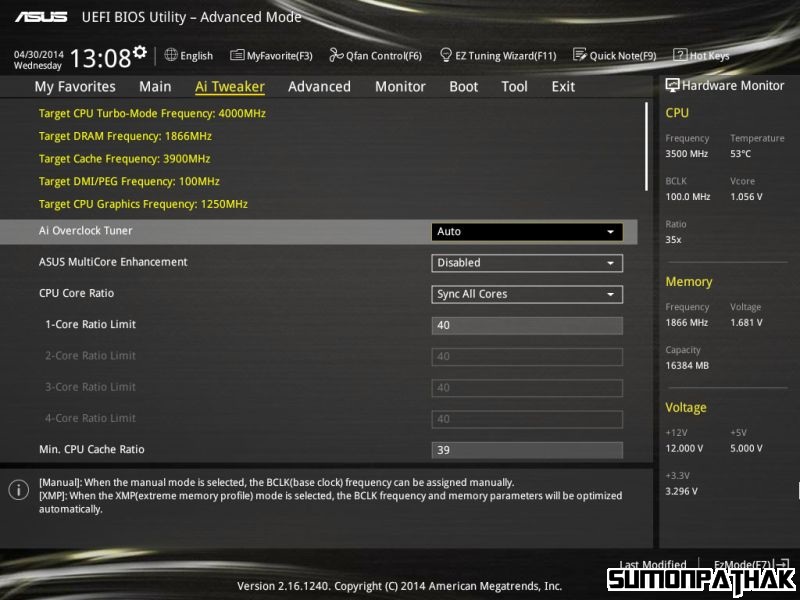Click the Quick Note notepad icon
800x600 pixels.
(x=580, y=55)
